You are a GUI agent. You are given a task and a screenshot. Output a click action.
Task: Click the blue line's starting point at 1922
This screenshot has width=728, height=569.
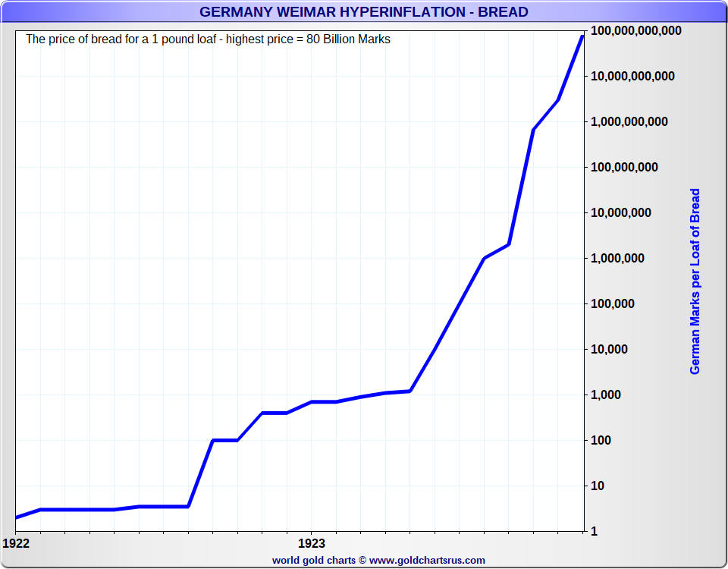click(x=17, y=517)
